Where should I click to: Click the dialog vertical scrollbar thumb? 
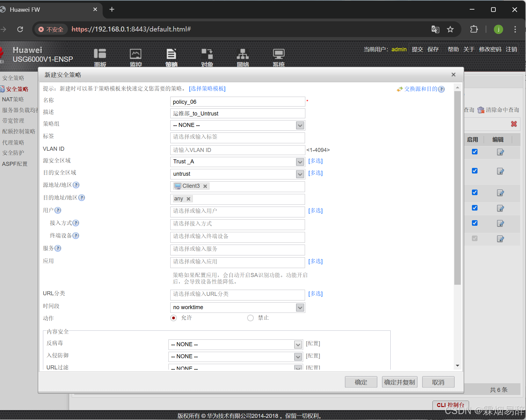[457, 188]
